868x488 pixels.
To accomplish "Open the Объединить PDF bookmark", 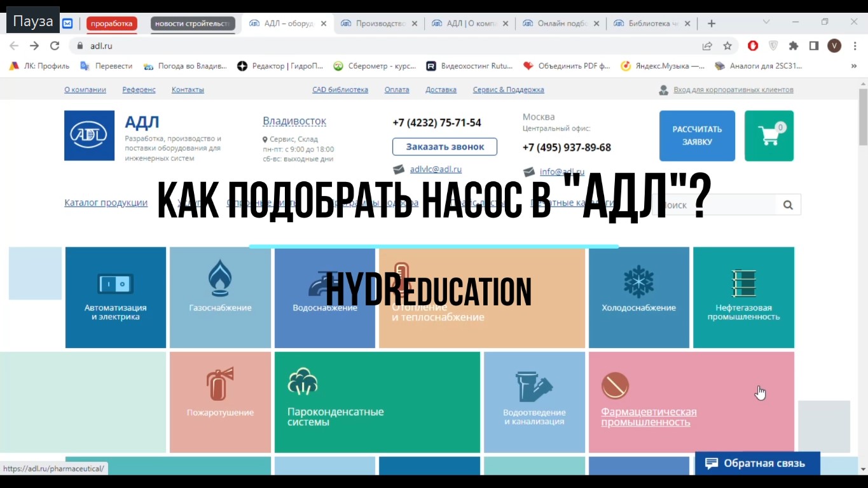I will tap(567, 66).
